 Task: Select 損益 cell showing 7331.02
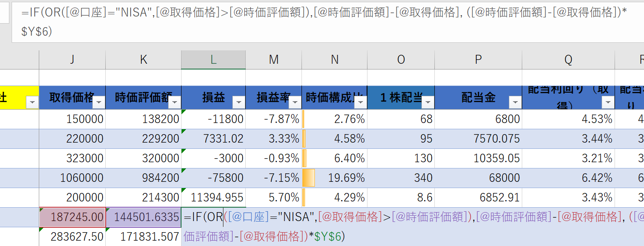pyautogui.click(x=213, y=139)
